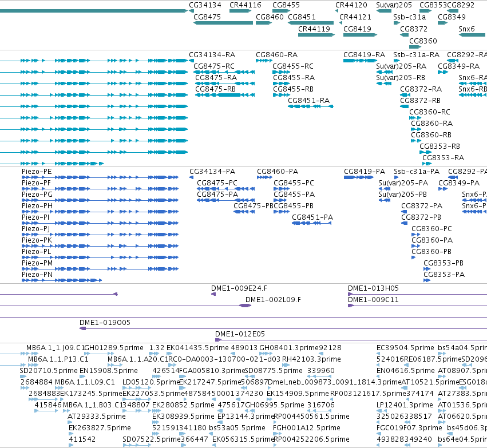Select protein CG8451-PA
Image resolution: width=487 pixels, height=448 pixels.
point(312,217)
